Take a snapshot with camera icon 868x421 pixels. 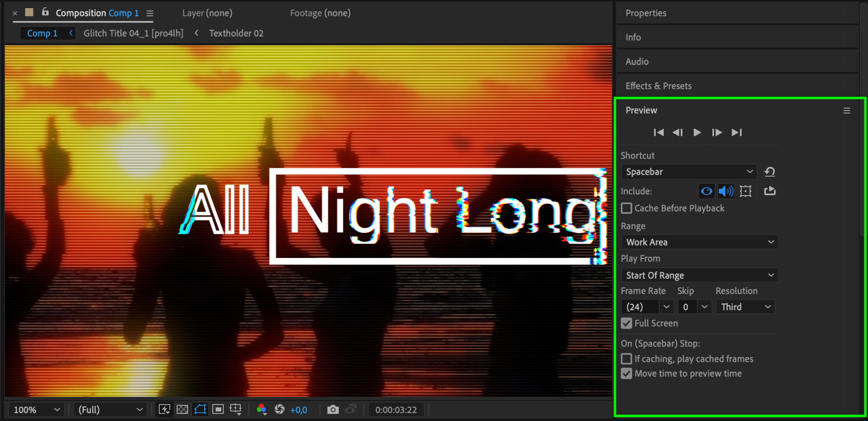tap(333, 410)
